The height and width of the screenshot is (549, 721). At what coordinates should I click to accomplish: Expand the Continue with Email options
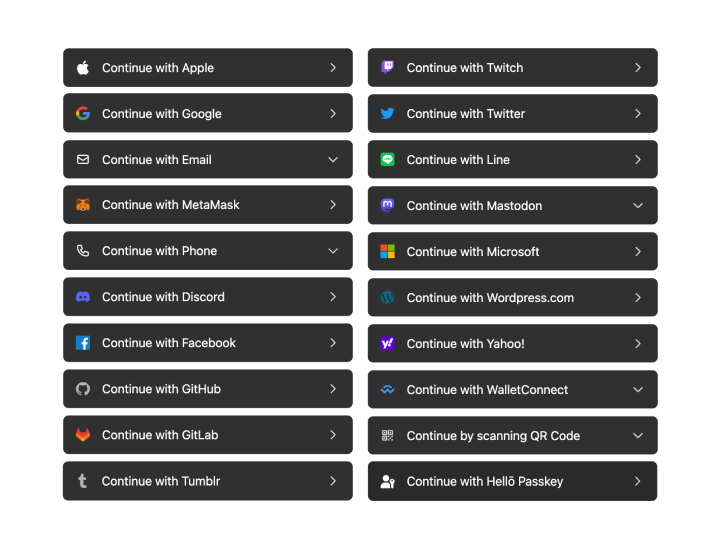point(333,160)
